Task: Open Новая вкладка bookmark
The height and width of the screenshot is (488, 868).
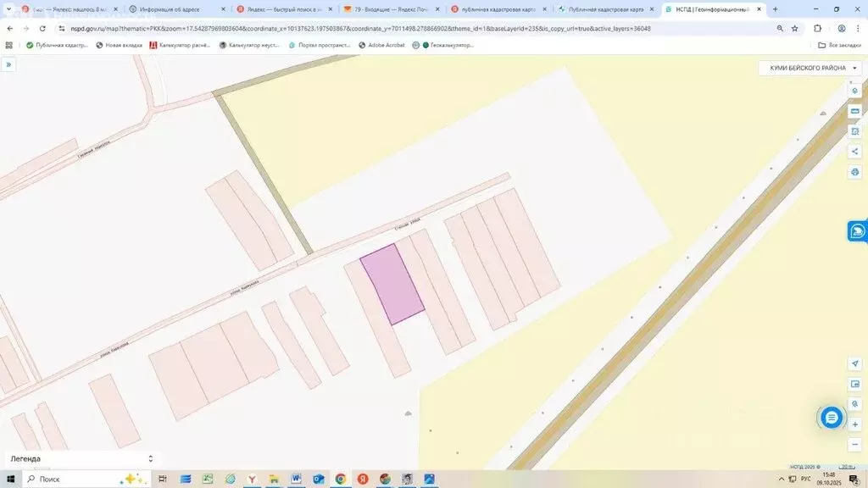Action: [119, 46]
